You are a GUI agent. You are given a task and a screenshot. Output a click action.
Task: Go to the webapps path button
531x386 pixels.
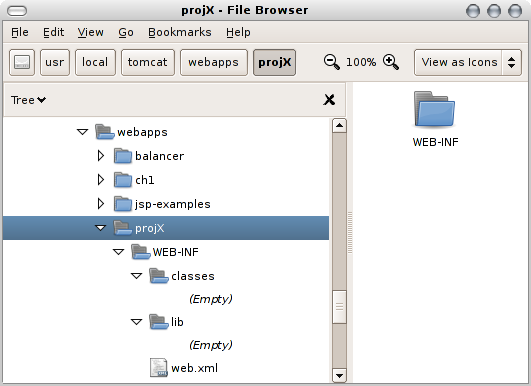coord(214,62)
